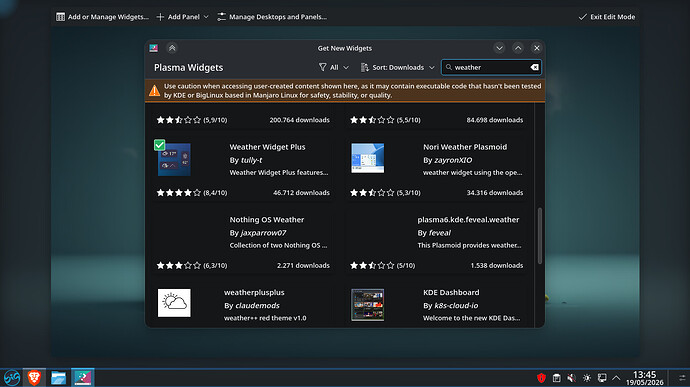Click the Weather Widget Plus title
690x387 pixels.
tap(267, 147)
